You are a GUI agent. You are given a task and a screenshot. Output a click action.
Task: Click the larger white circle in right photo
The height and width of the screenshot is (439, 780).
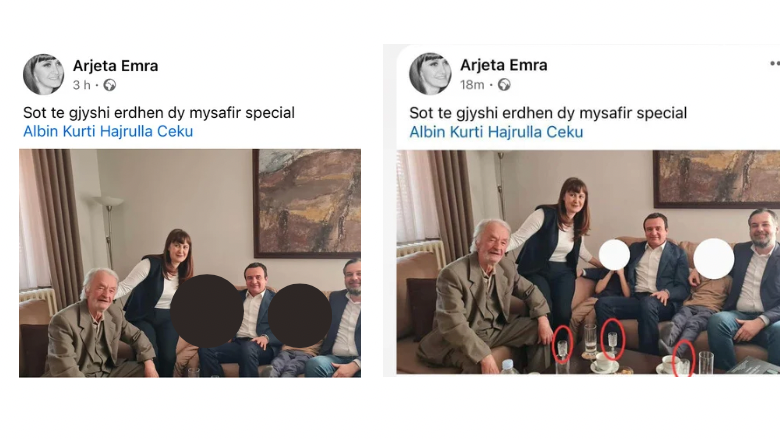click(714, 259)
